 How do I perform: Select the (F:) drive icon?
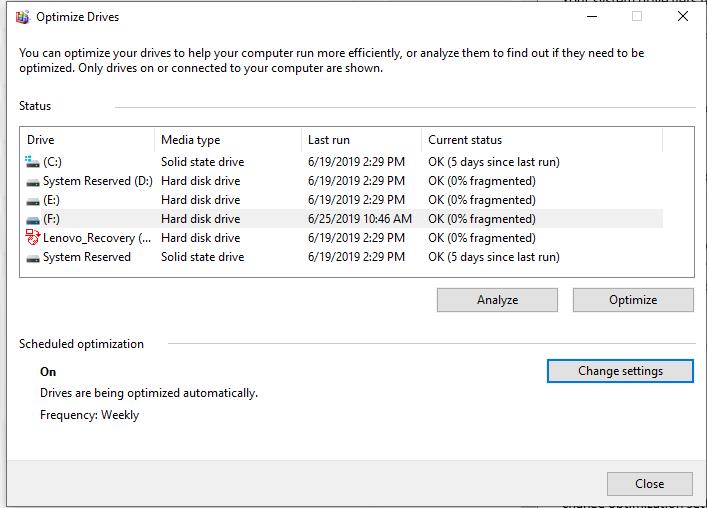[x=32, y=220]
